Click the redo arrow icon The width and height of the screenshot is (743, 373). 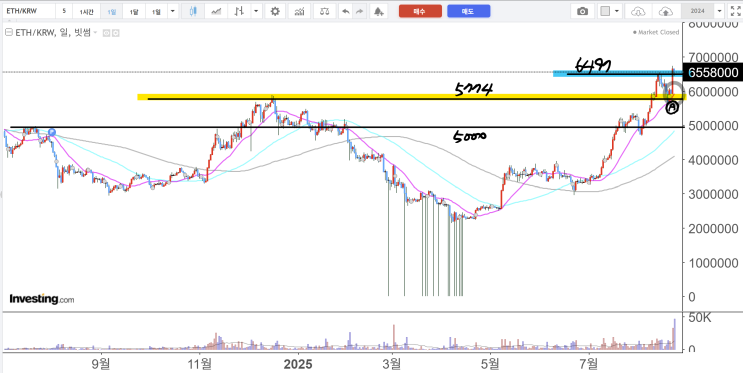(x=360, y=11)
